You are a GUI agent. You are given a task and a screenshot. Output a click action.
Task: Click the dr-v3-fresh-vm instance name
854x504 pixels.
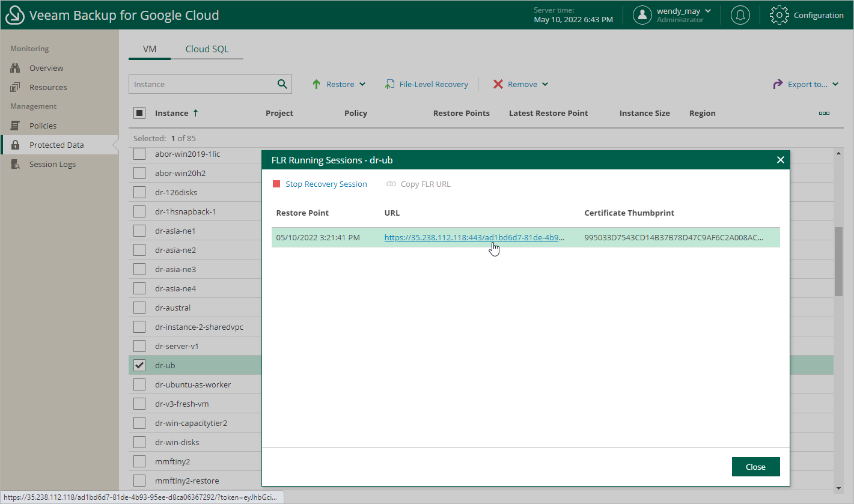coord(181,404)
